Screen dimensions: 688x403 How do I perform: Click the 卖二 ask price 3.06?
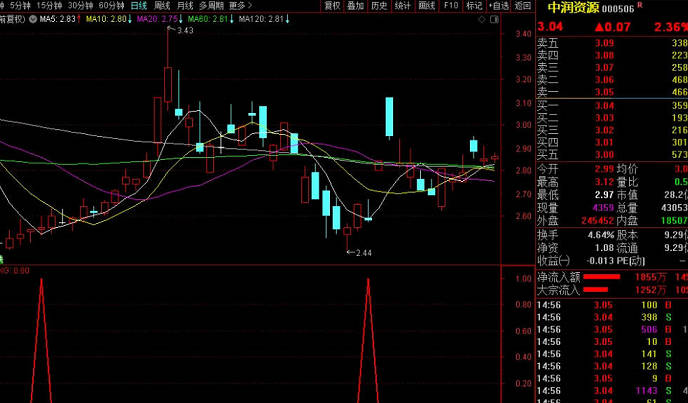tap(604, 80)
